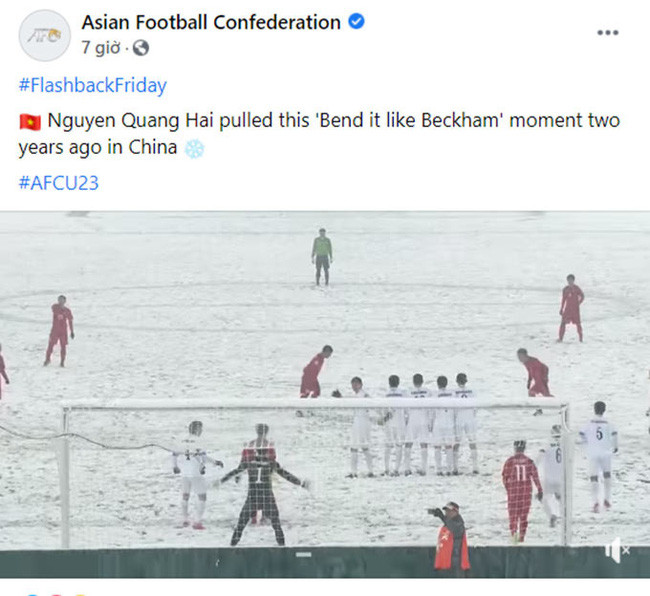Screen dimensions: 650x596
Task: Click the #FlashbackFriday hashtag
Action: coord(92,85)
